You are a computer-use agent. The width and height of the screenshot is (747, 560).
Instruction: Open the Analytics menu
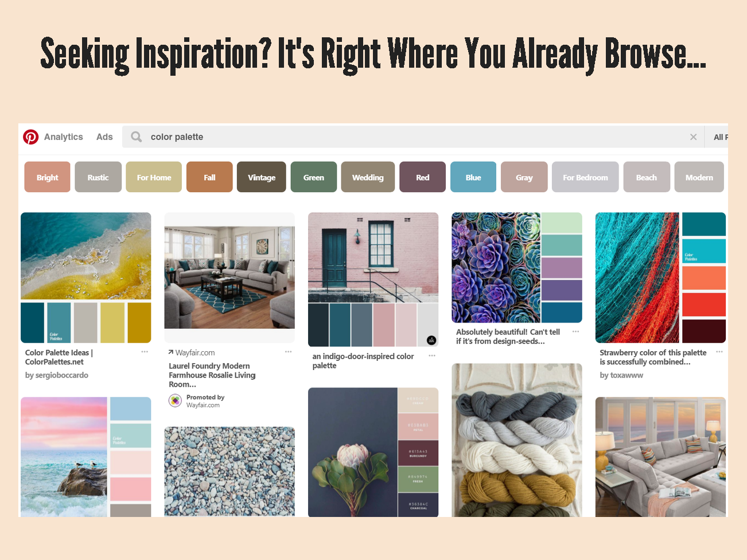pos(63,137)
